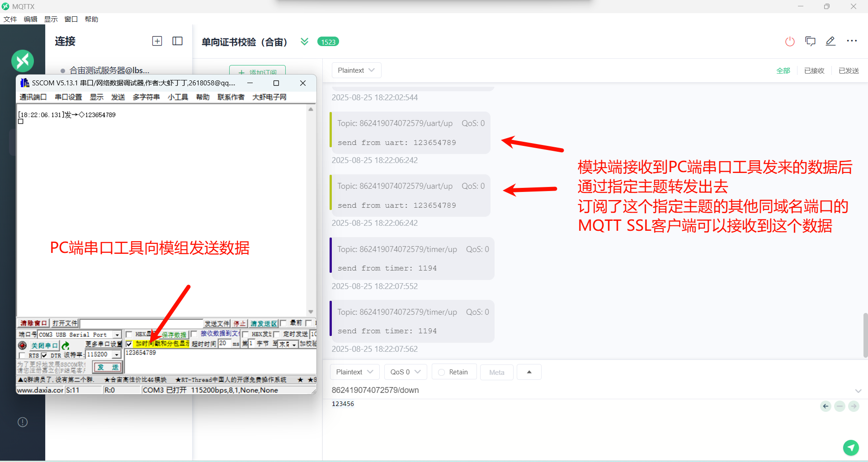
Task: Send the MQTT message with green button
Action: point(851,448)
